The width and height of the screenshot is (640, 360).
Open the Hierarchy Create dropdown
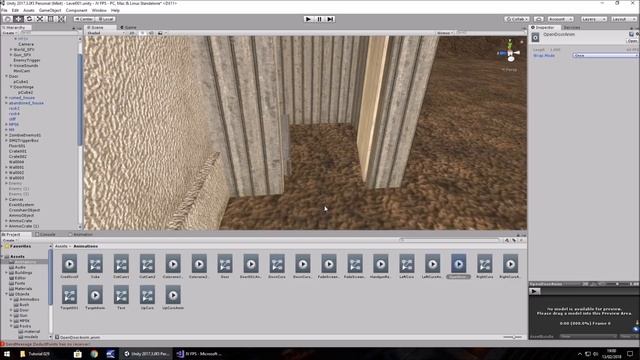[10, 33]
